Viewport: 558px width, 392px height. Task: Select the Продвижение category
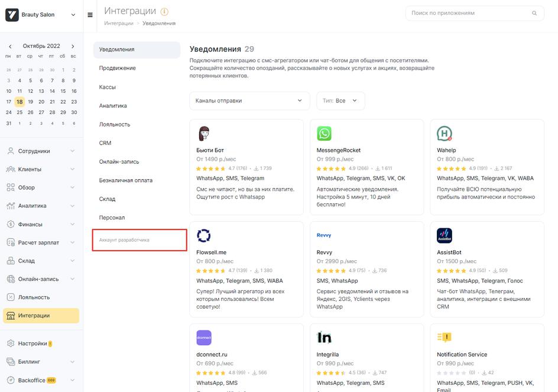pyautogui.click(x=118, y=68)
